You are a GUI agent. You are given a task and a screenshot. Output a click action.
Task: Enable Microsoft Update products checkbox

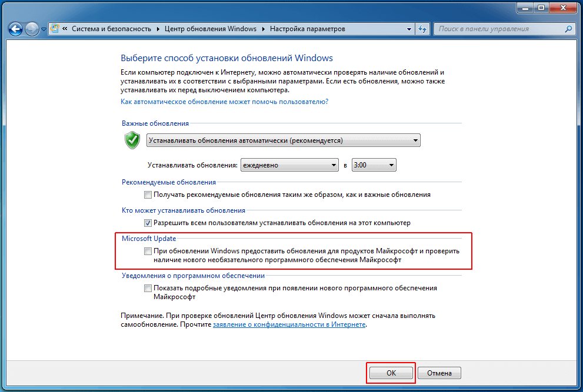148,251
